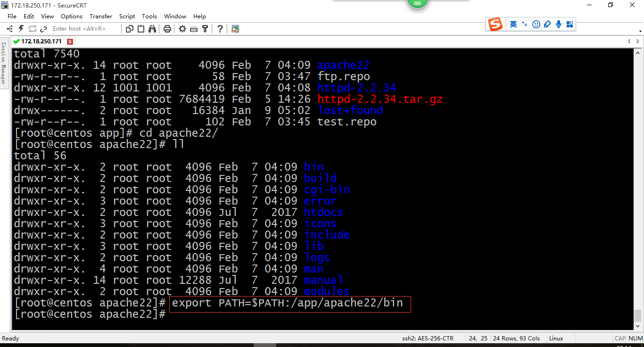The image size is (644, 347).
Task: Open the Transfer menu
Action: 101,16
